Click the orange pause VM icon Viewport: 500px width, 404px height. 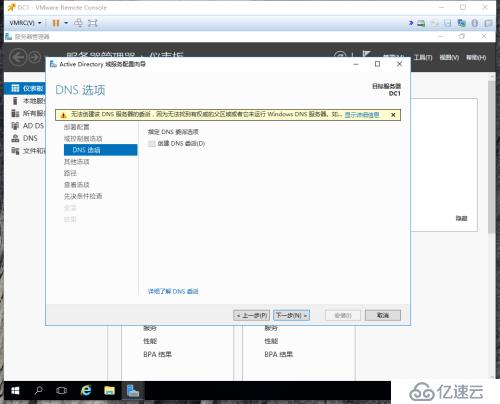click(x=56, y=23)
